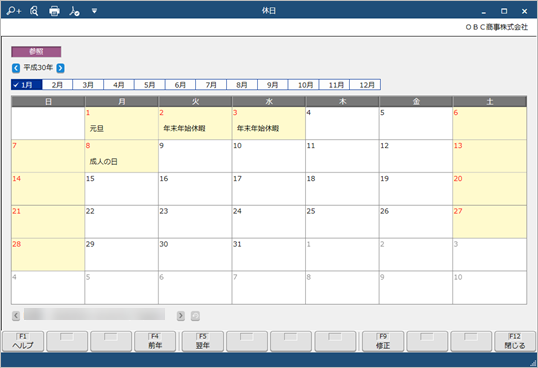Select the January 6 Saturday cell
Image resolution: width=538 pixels, height=368 pixels.
point(490,123)
